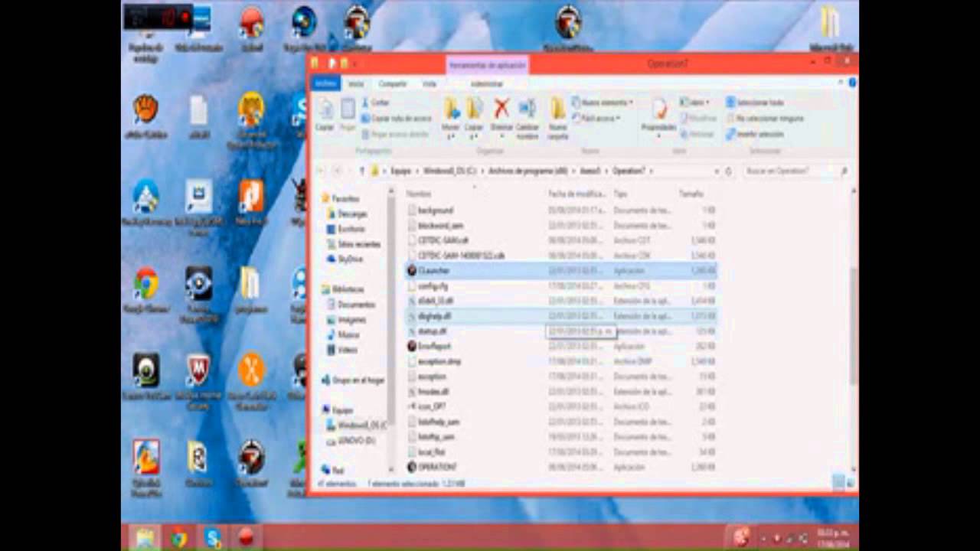Click the Skype icon on the taskbar

tap(212, 537)
